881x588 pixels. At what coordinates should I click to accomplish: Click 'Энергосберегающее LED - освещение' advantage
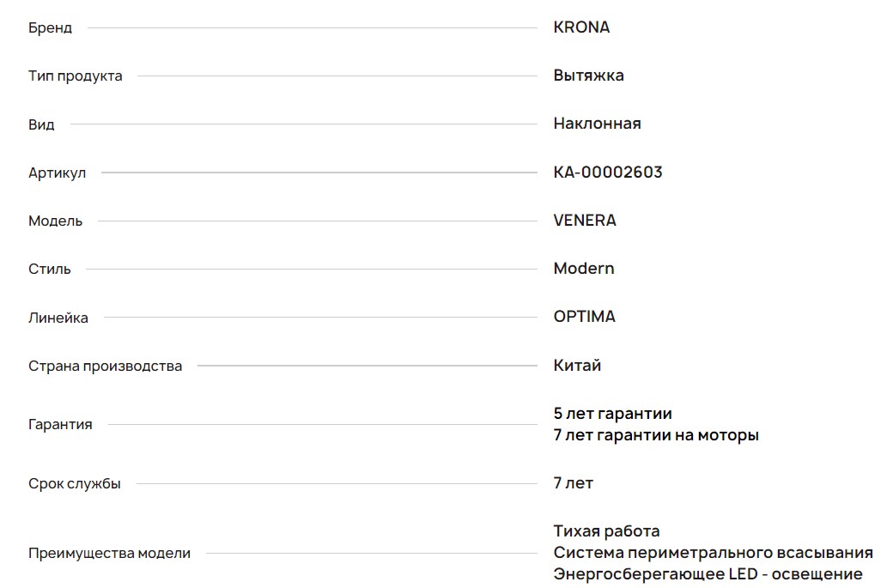click(x=708, y=574)
